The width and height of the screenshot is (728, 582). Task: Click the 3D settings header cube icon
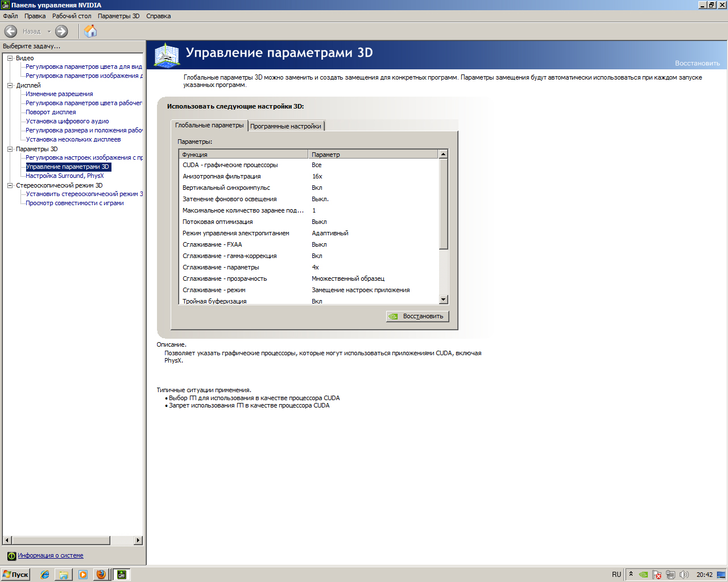click(167, 55)
